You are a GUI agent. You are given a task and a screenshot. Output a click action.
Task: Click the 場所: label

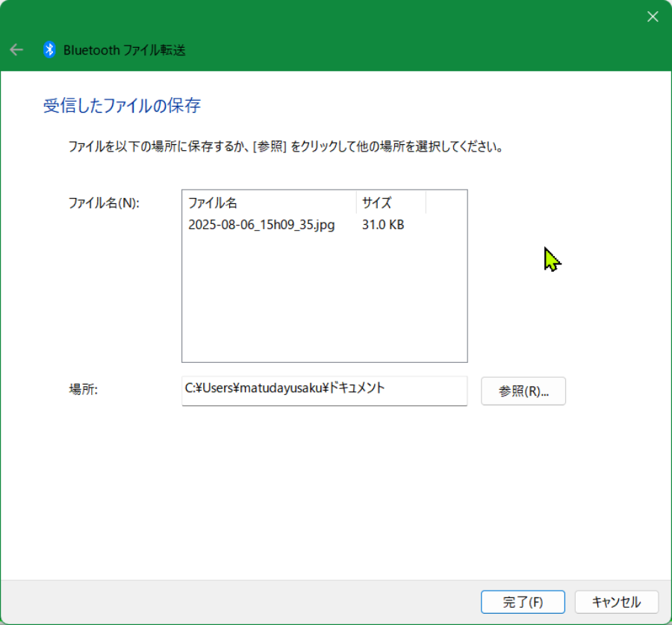click(84, 389)
